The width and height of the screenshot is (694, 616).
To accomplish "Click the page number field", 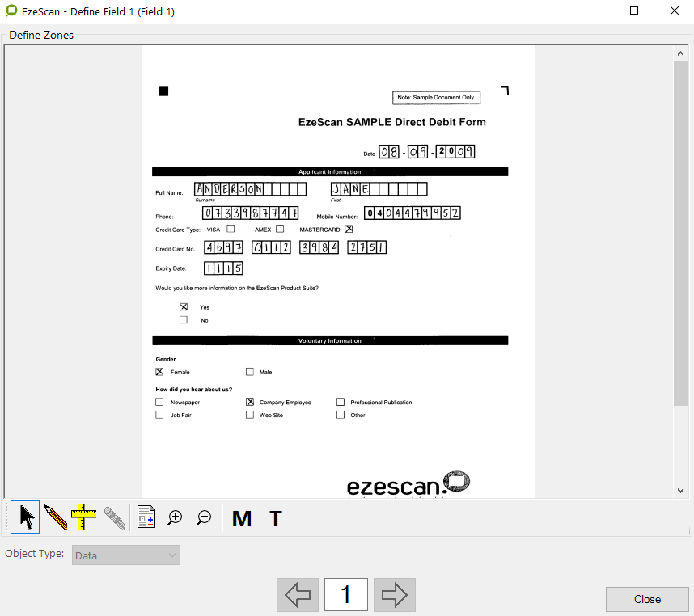I will click(345, 595).
